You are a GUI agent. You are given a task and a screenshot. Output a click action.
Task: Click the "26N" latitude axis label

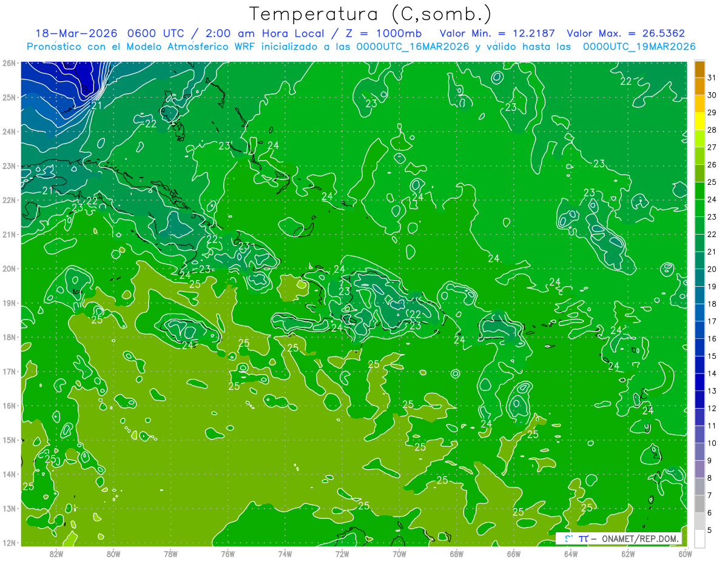[9, 63]
